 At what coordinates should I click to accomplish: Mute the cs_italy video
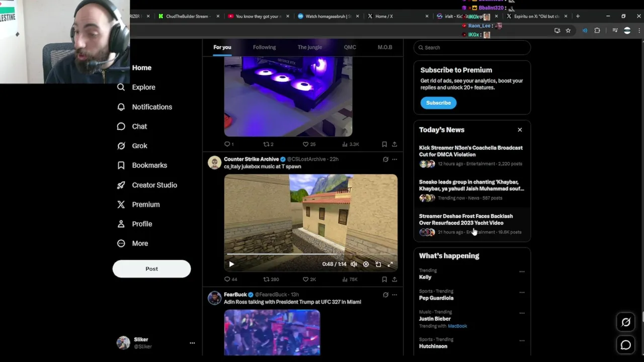[354, 264]
